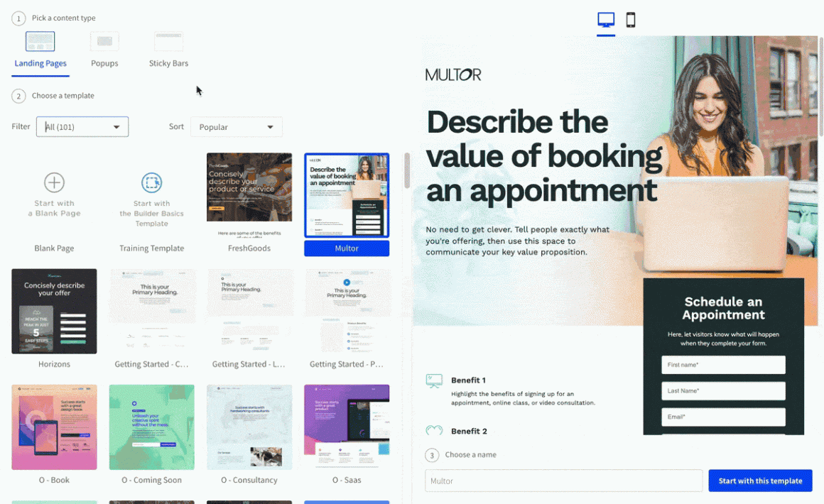Click the selected Multor template label

coord(347,248)
